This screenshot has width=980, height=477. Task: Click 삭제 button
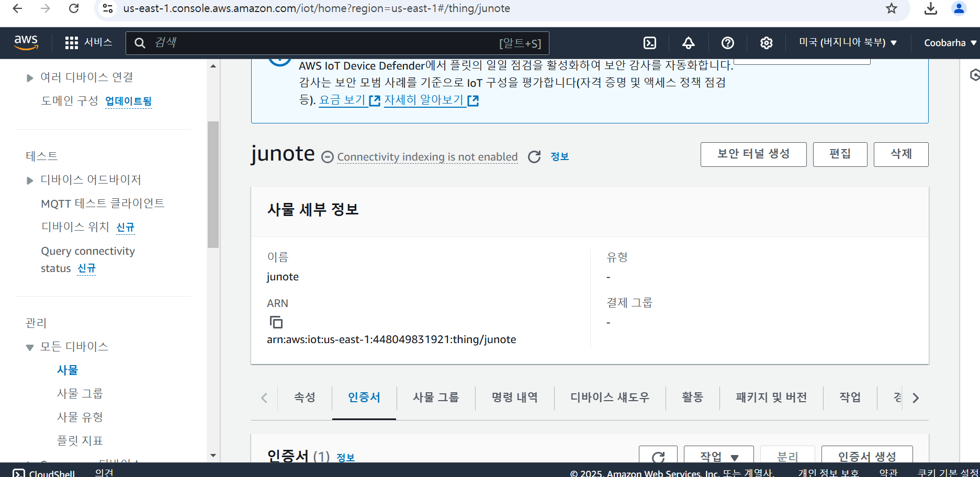901,154
